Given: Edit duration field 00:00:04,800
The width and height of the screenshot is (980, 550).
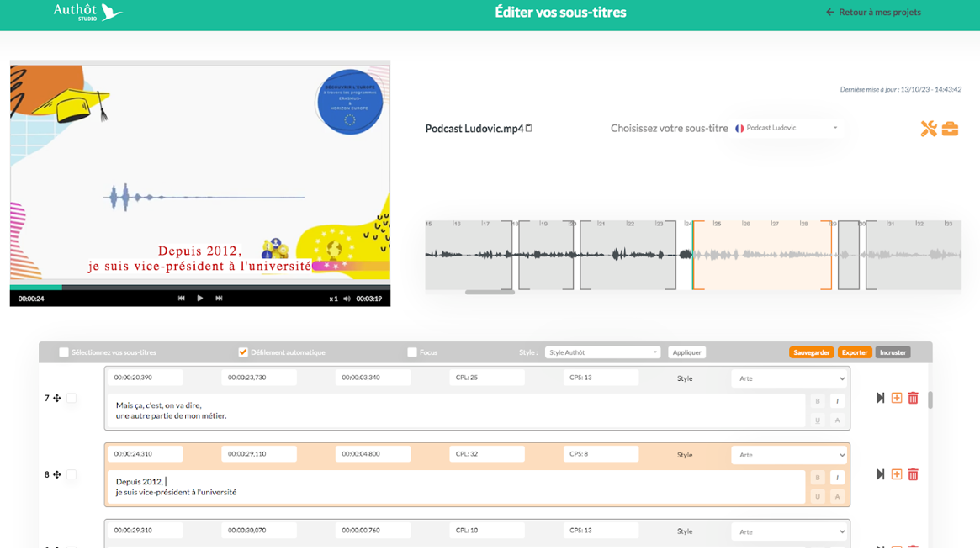Looking at the screenshot, I should click(373, 454).
